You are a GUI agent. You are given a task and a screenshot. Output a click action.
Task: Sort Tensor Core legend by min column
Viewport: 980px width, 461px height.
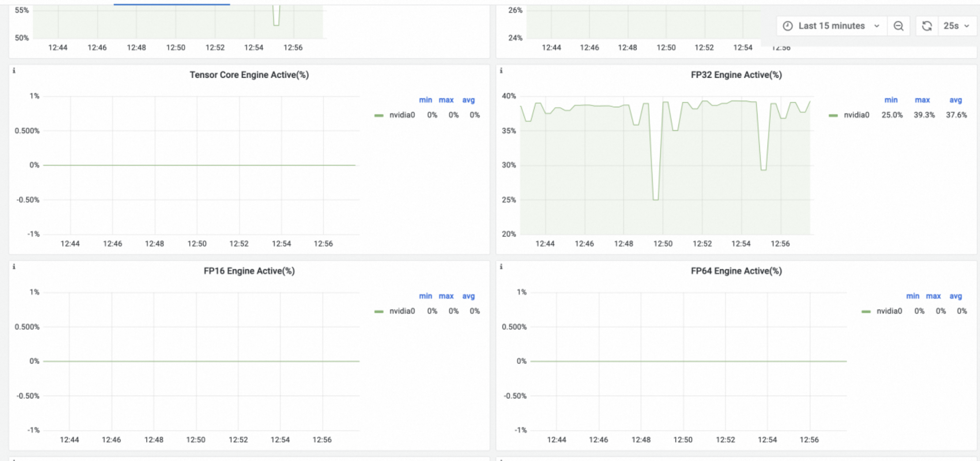tap(426, 100)
